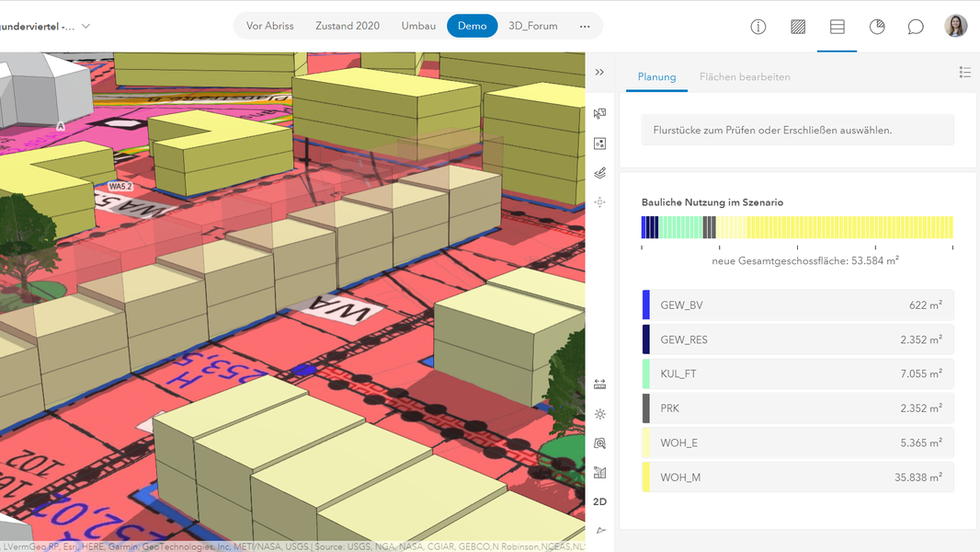This screenshot has width=980, height=552.
Task: Open the comments speech bubble icon
Action: click(916, 27)
